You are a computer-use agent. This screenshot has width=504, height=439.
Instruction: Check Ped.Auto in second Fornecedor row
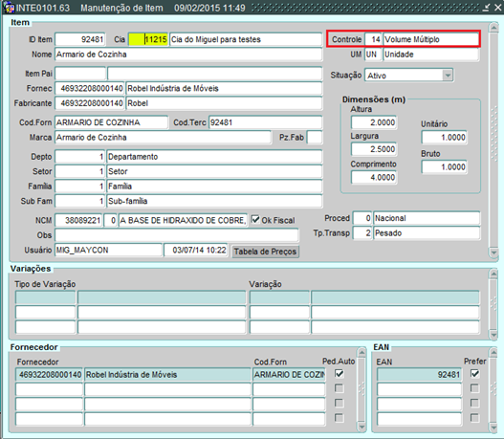[340, 388]
